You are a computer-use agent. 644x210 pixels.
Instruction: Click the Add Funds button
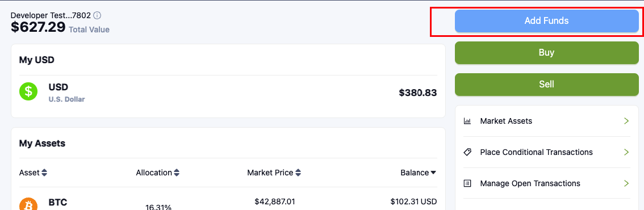547,20
